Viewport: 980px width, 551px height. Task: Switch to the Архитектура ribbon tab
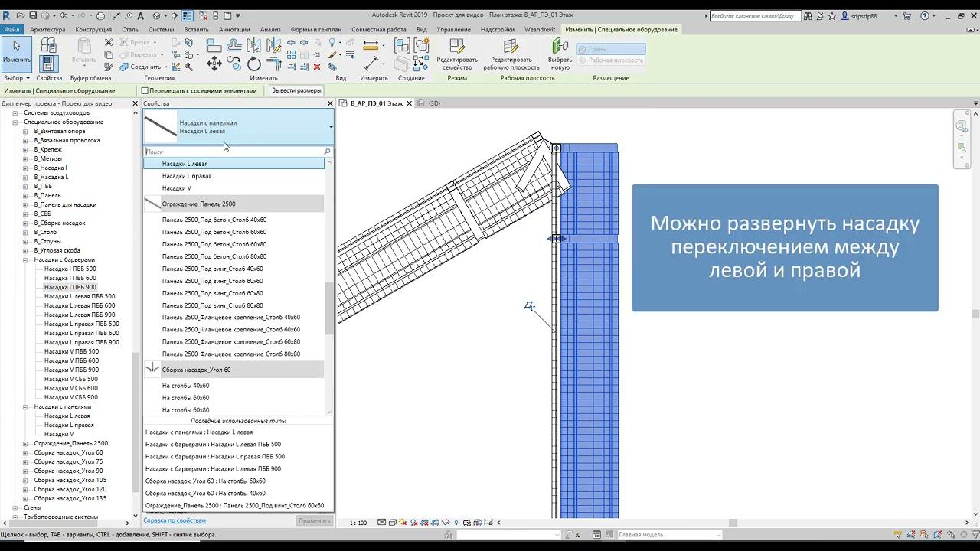(47, 29)
